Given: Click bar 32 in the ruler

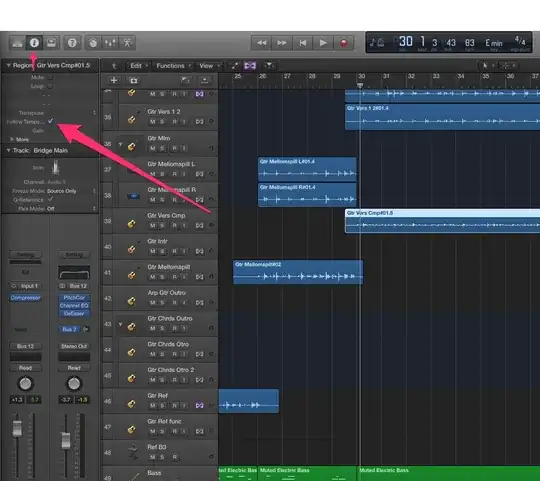Looking at the screenshot, I should [411, 76].
